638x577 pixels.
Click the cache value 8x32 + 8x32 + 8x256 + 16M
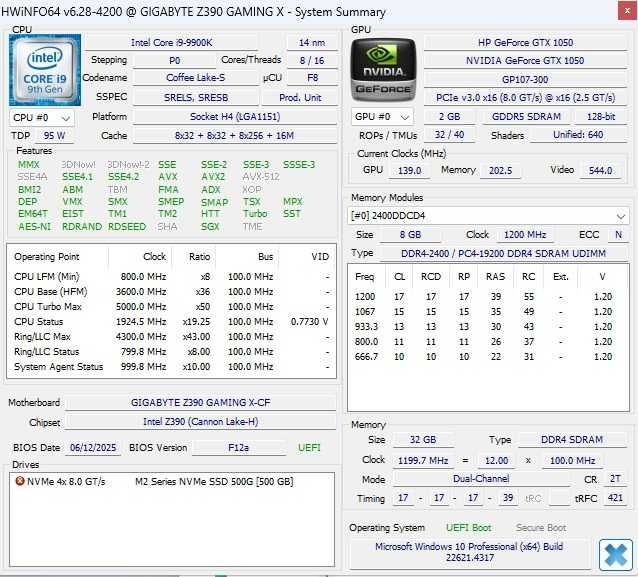coord(235,136)
